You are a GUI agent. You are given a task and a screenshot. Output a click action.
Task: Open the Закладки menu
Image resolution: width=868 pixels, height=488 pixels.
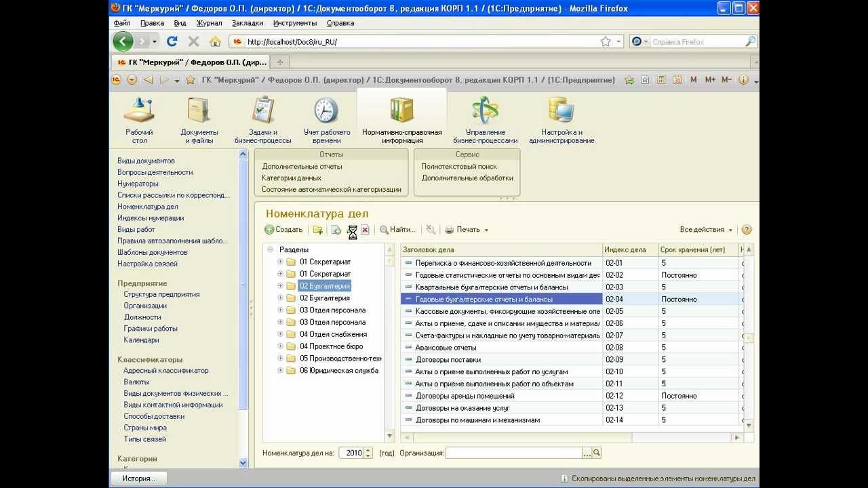(248, 23)
